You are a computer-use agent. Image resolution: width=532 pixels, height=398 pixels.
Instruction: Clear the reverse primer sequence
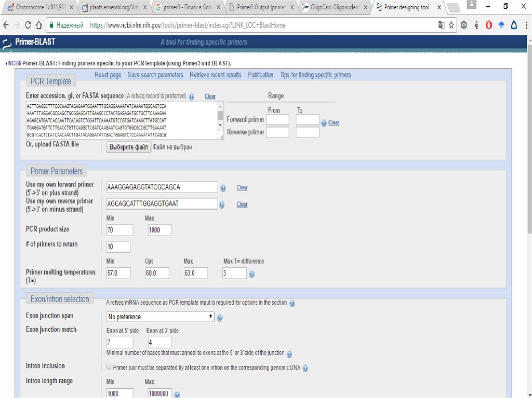click(242, 204)
